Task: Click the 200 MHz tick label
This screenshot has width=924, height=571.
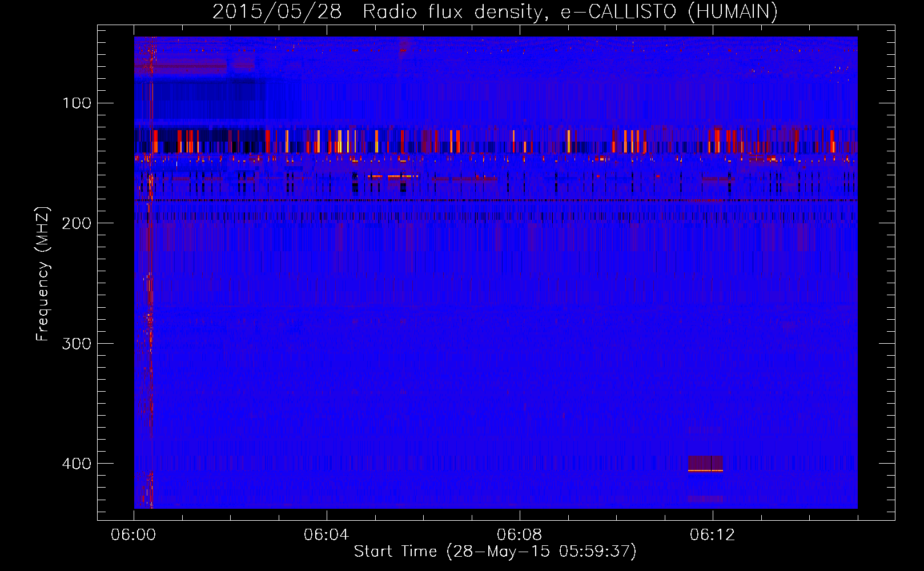Action: pos(77,223)
